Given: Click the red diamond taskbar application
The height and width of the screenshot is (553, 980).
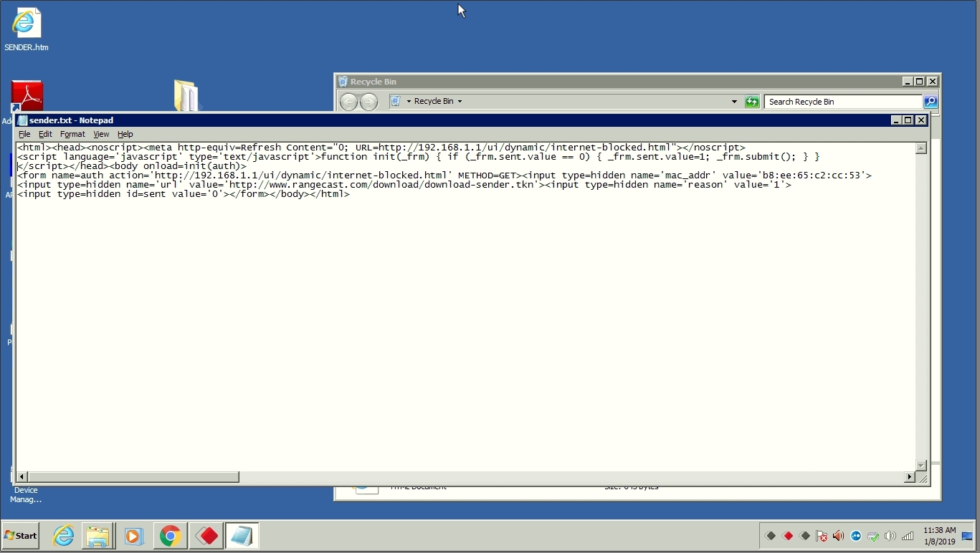Looking at the screenshot, I should (x=207, y=536).
